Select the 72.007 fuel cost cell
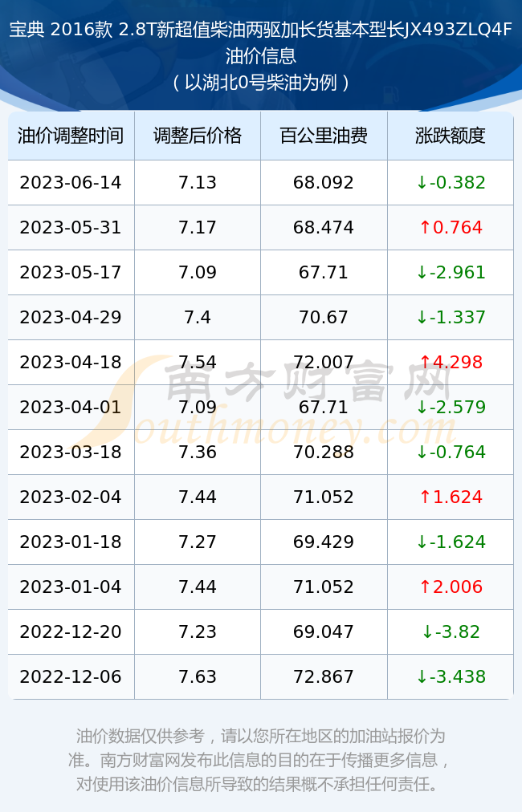This screenshot has width=522, height=812. tap(324, 362)
